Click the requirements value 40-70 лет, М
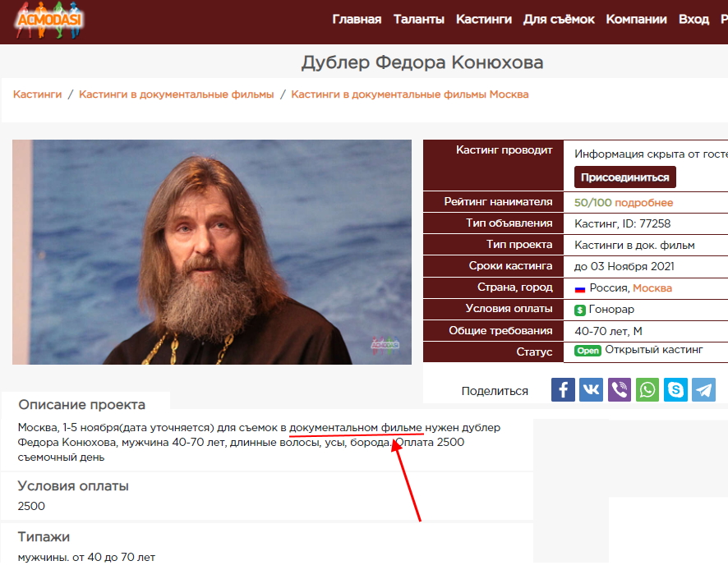 [608, 331]
